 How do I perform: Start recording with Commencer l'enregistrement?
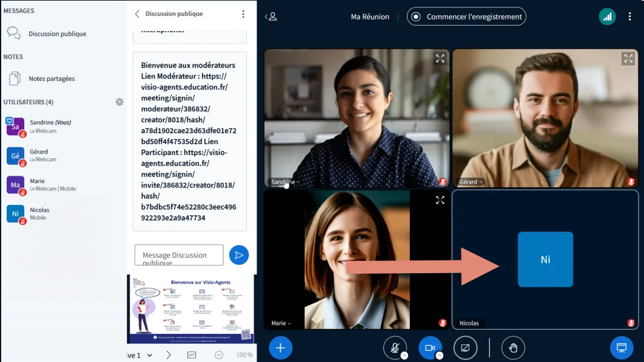466,16
